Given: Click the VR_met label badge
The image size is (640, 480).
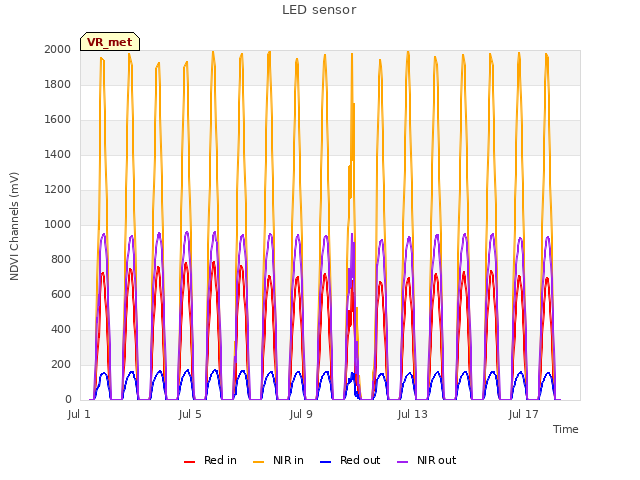Looking at the screenshot, I should point(110,42).
